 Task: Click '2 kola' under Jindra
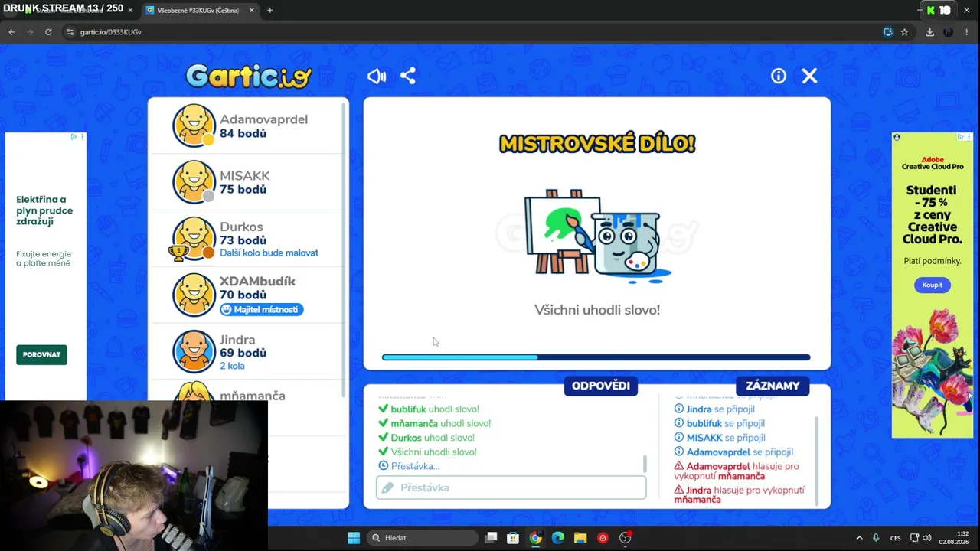(232, 366)
